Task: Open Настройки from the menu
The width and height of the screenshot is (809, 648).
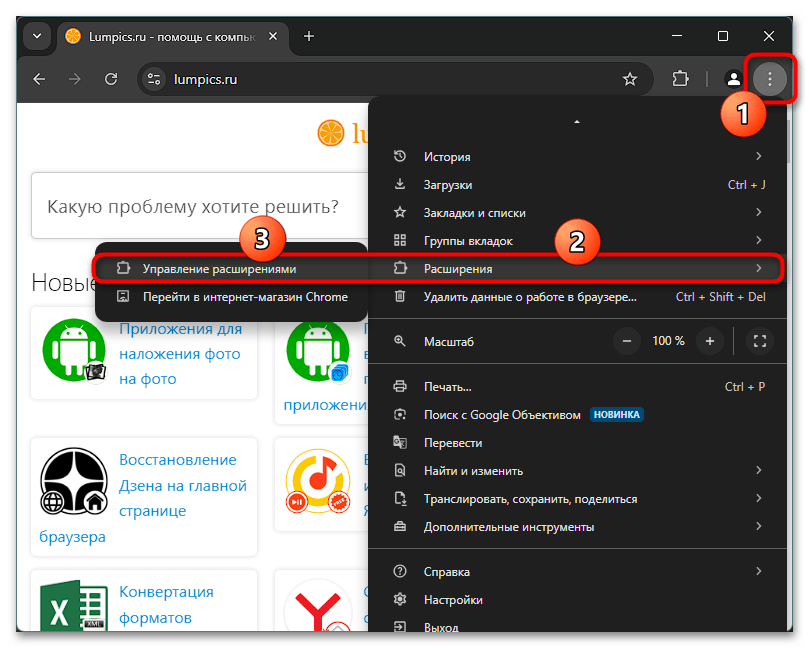Action: pos(578,600)
